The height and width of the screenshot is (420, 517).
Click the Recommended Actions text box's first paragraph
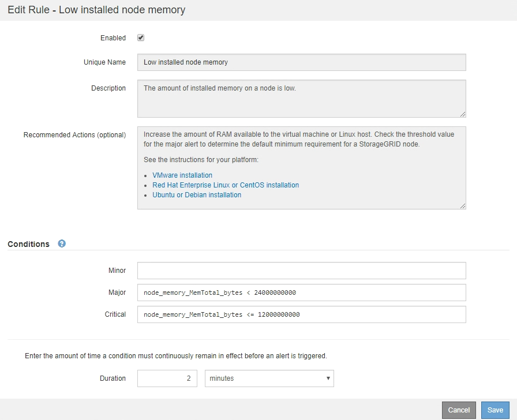[299, 139]
